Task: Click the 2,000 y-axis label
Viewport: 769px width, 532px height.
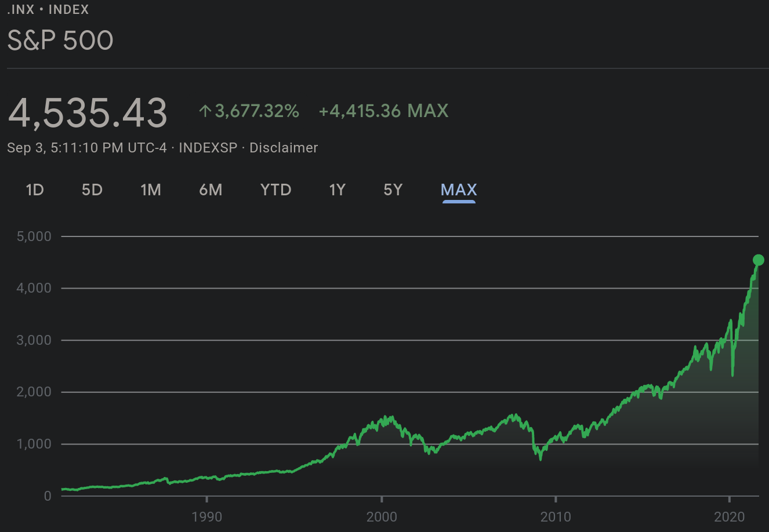Action: point(35,392)
